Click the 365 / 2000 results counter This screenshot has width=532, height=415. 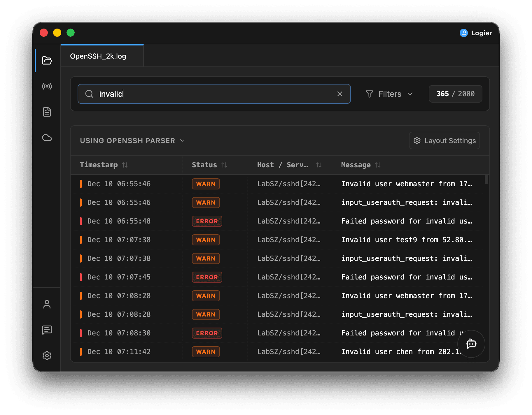455,94
